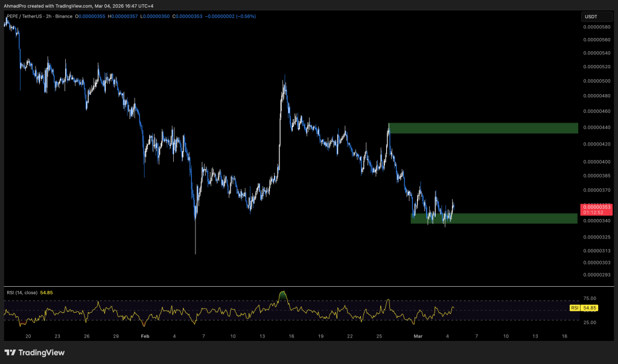Open the USDT currency selector
The image size is (618, 364).
click(x=596, y=16)
